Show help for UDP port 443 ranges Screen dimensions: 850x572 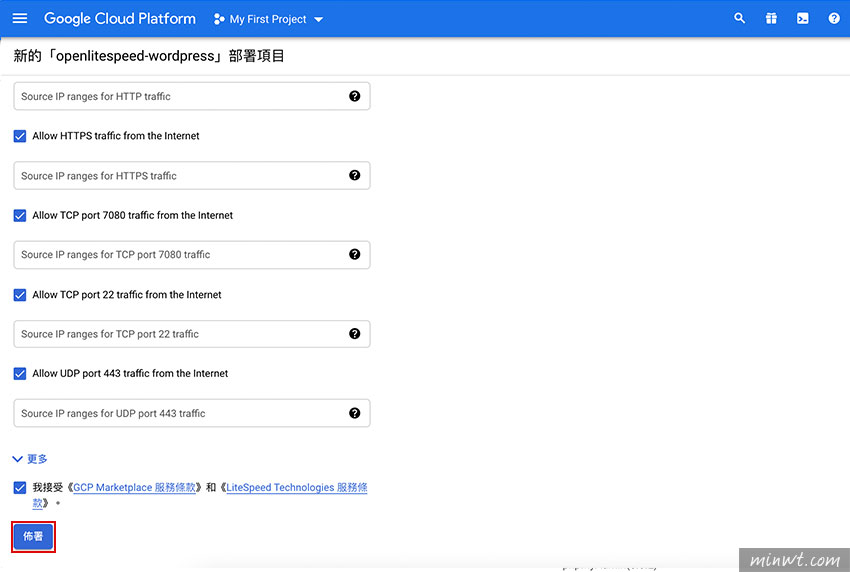click(x=355, y=413)
